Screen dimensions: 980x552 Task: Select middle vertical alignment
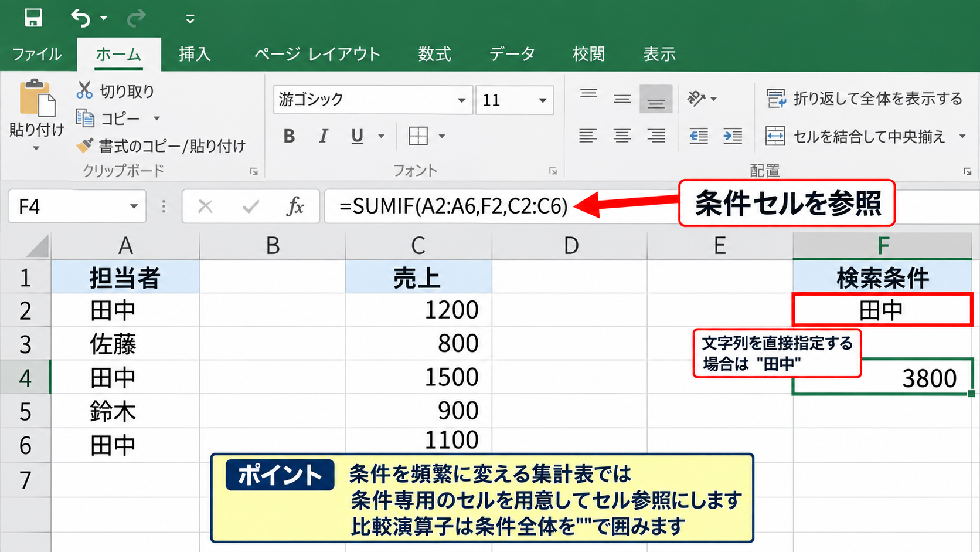click(x=622, y=99)
